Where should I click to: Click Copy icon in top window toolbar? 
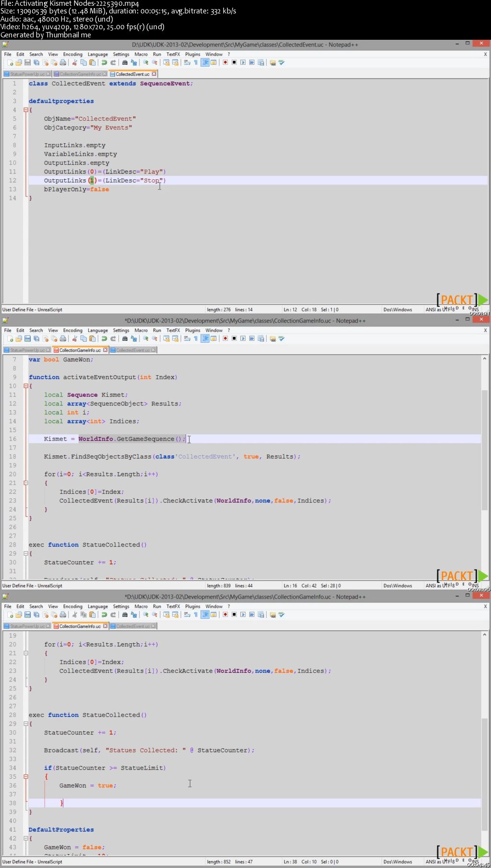(83, 63)
